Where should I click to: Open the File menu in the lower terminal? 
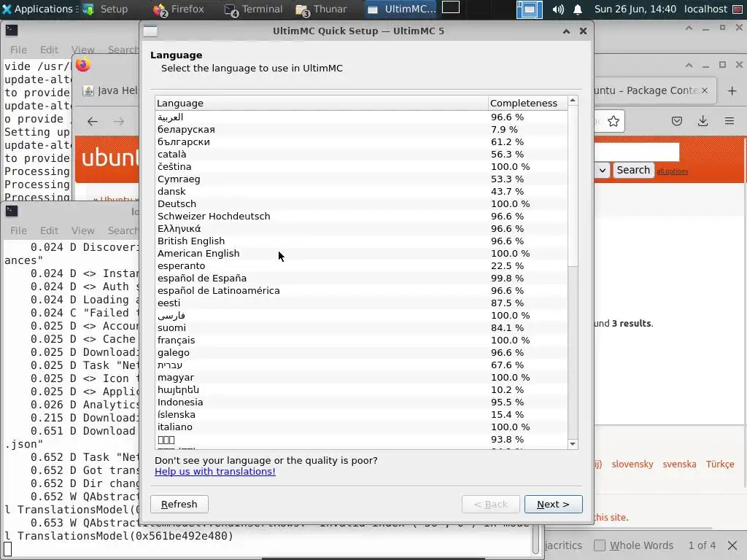pos(18,230)
